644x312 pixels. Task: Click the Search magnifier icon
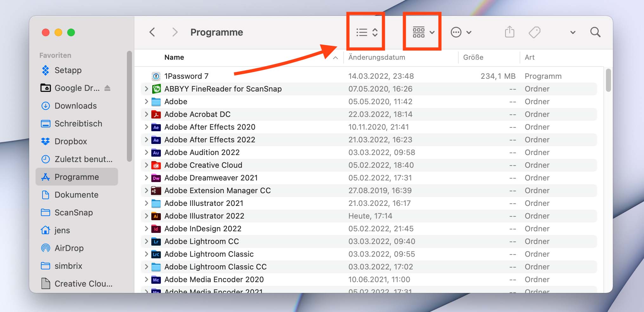point(595,32)
